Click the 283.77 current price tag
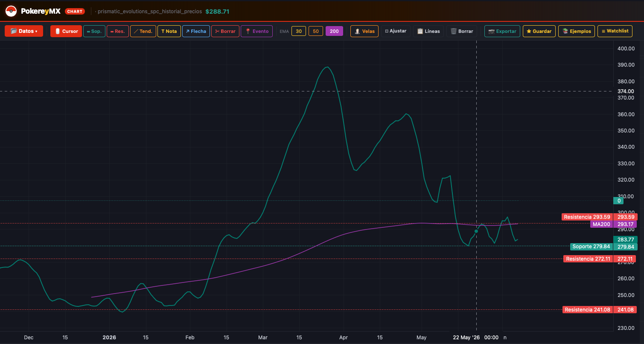The image size is (644, 344). point(625,240)
